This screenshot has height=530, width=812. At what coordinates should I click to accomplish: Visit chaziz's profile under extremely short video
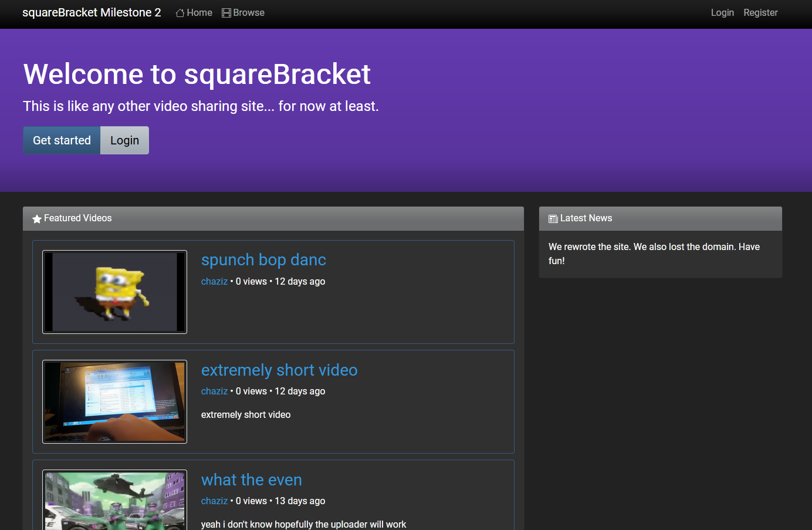tap(214, 391)
